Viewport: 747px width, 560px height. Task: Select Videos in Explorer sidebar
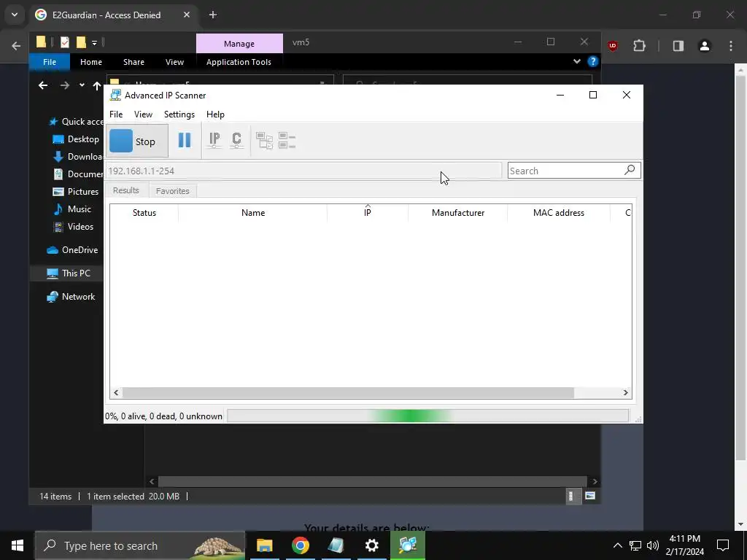tap(73, 227)
